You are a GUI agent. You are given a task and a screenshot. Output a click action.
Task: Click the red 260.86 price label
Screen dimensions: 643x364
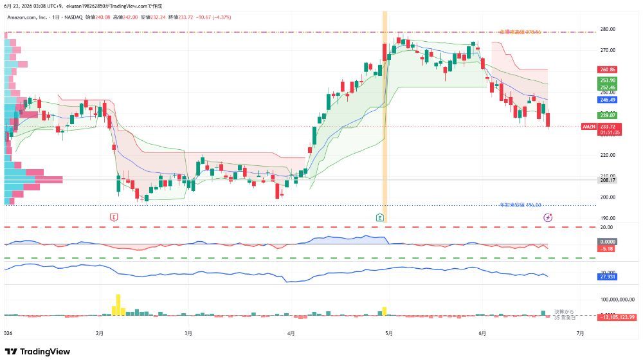pyautogui.click(x=608, y=69)
